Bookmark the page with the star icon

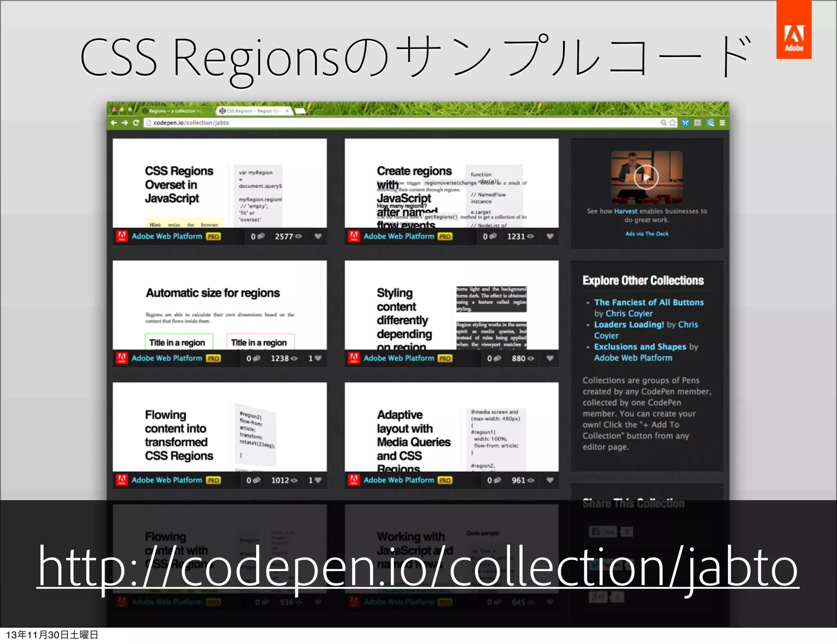(673, 123)
